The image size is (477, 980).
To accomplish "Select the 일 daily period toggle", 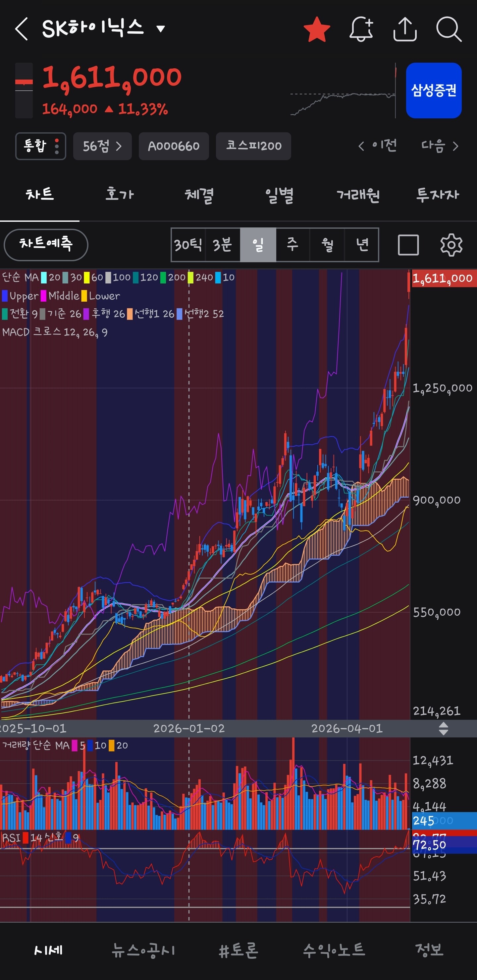I will click(x=258, y=245).
